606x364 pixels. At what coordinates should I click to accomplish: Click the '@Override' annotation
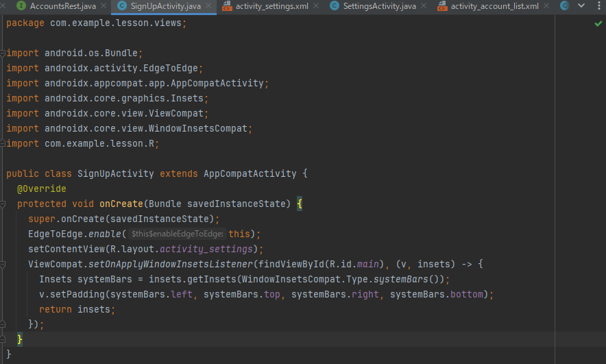[41, 189]
